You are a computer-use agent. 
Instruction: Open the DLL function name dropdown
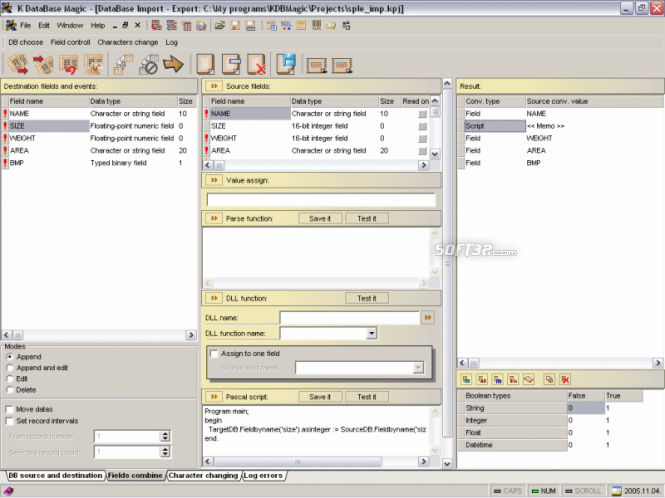[x=372, y=333]
